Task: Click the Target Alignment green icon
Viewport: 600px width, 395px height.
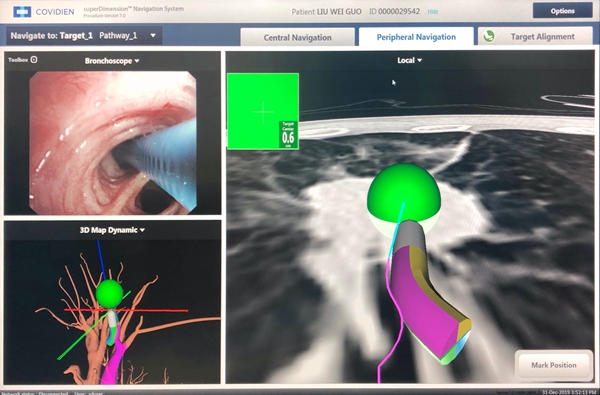Action: pos(489,37)
